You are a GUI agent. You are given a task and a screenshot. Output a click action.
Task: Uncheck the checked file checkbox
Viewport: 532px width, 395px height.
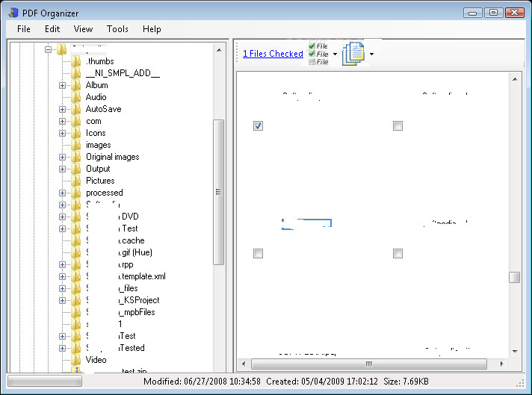click(x=258, y=125)
